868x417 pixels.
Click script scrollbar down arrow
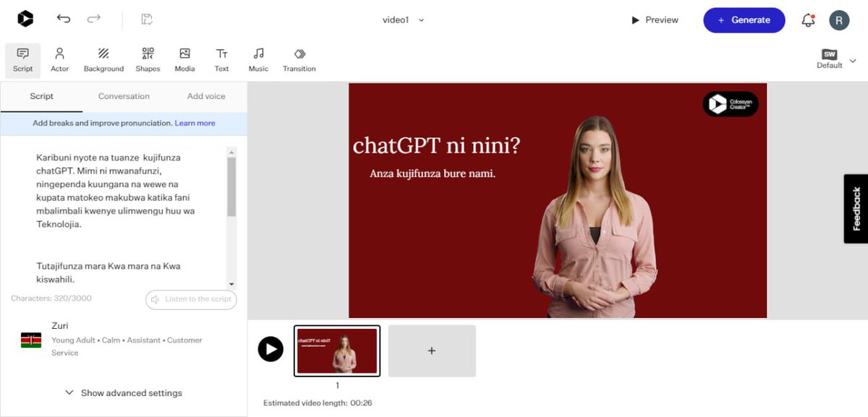point(231,284)
